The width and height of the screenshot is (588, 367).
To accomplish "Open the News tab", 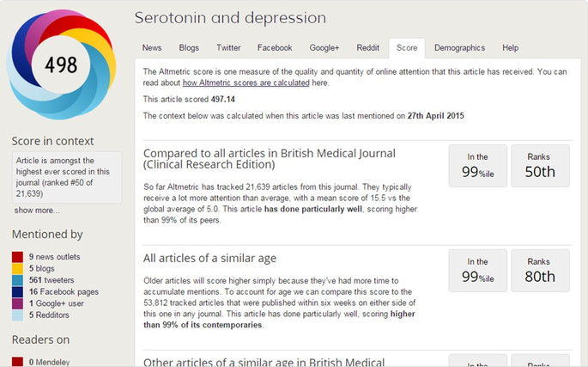I will pyautogui.click(x=152, y=48).
